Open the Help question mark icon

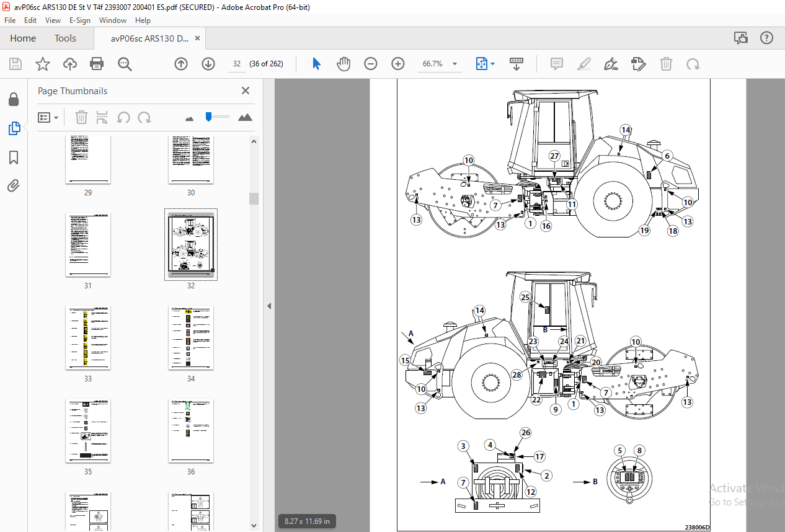766,38
